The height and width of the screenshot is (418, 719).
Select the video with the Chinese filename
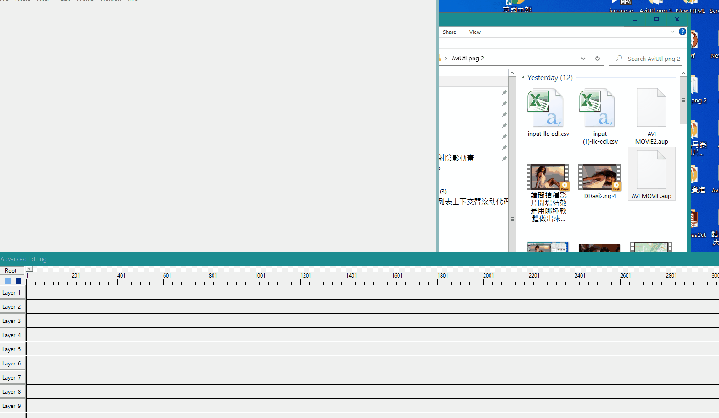pyautogui.click(x=548, y=192)
